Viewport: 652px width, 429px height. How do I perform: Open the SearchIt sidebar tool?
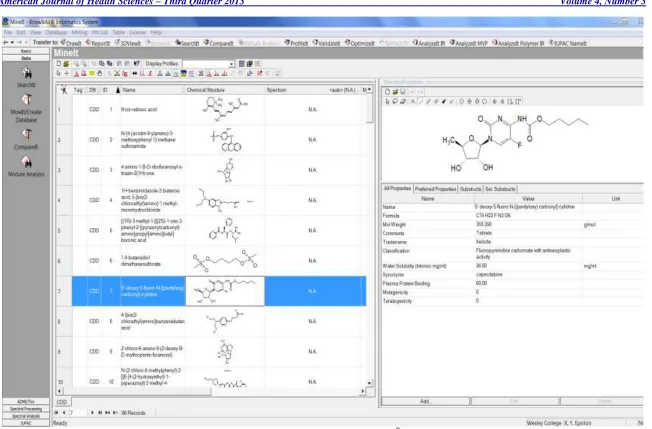tap(26, 77)
